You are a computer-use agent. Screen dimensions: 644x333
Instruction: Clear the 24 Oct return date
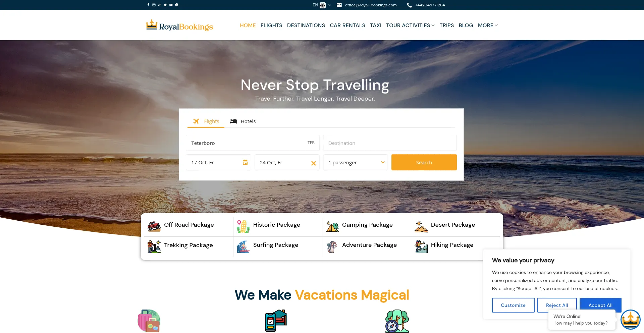(x=314, y=163)
